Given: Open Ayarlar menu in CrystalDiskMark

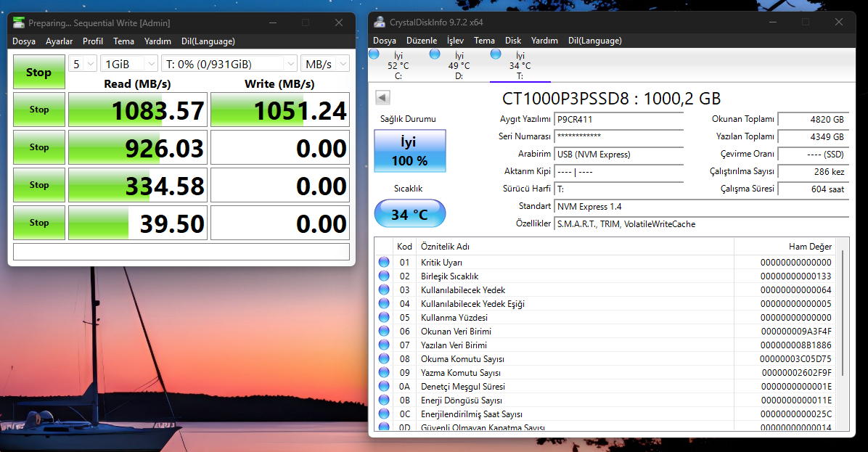Looking at the screenshot, I should click(x=60, y=41).
